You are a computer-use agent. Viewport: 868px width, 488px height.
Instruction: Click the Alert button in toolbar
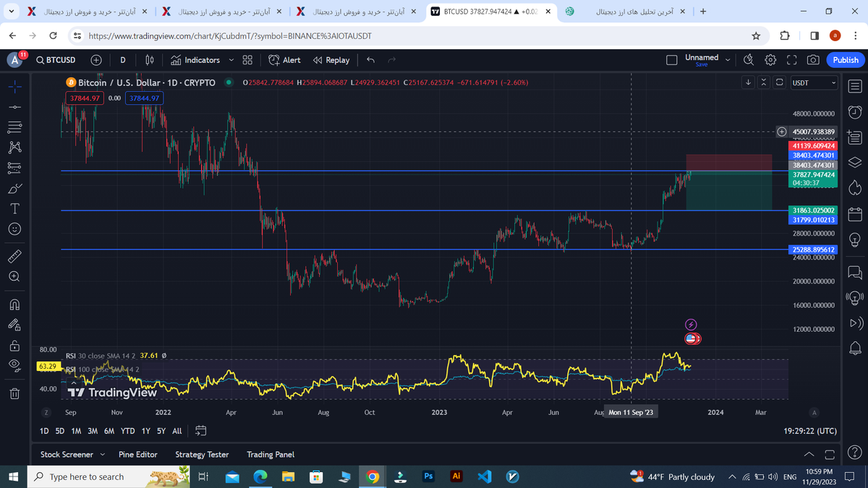click(284, 60)
